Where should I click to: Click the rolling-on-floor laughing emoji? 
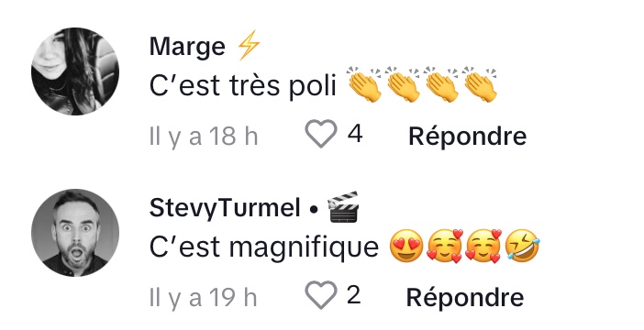click(523, 246)
